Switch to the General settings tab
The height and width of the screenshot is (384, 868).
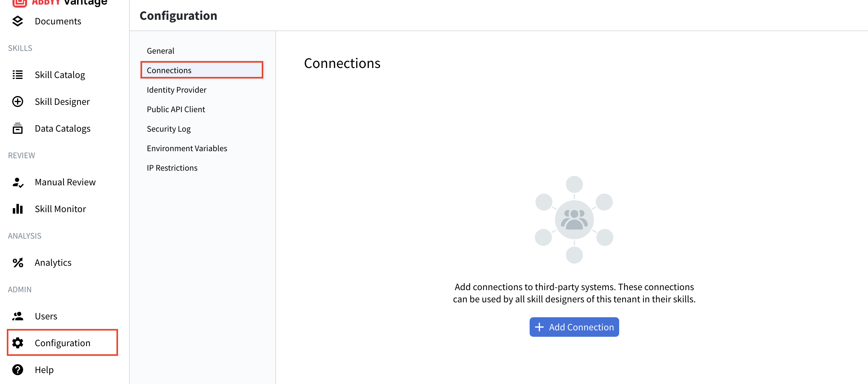(x=160, y=50)
